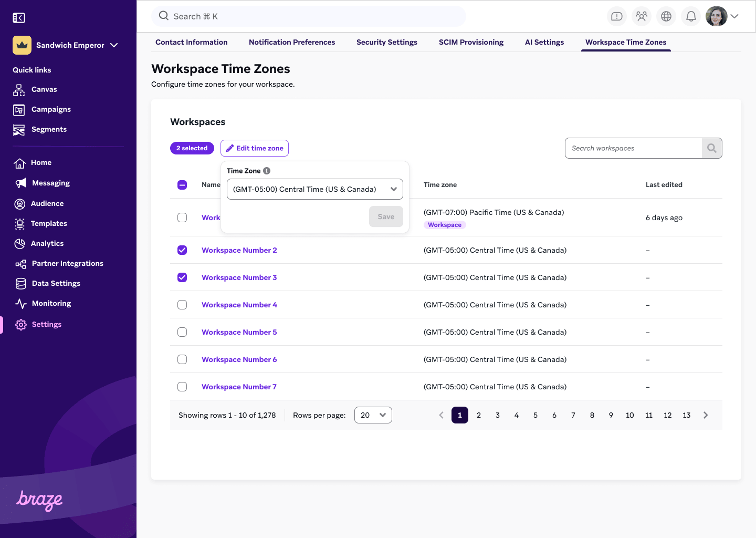Click the globe language icon in the header
This screenshot has height=538, width=756.
(x=666, y=16)
